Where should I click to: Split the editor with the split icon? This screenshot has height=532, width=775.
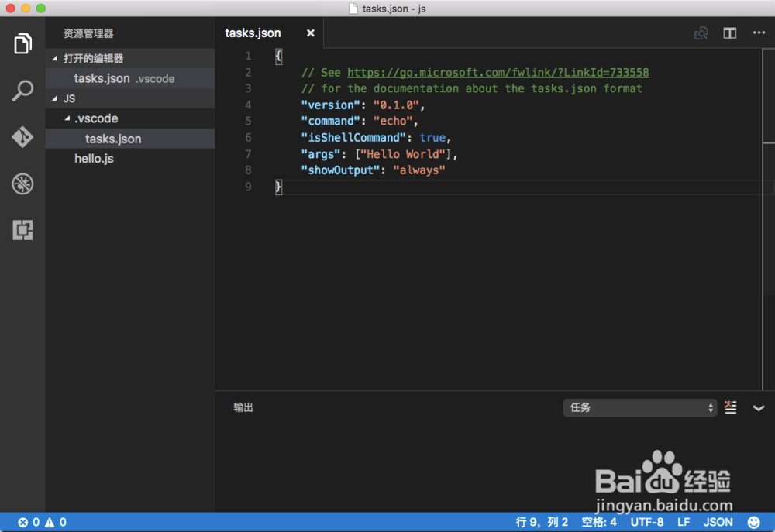click(x=729, y=33)
